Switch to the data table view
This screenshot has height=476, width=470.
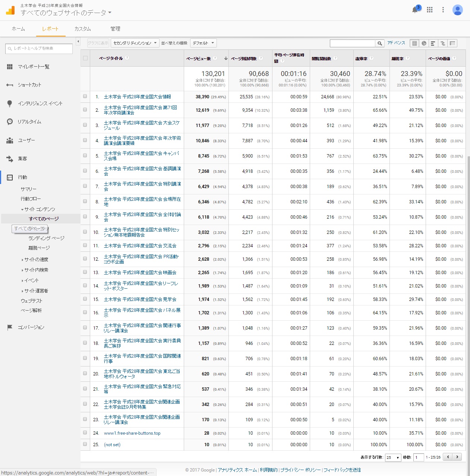[414, 43]
